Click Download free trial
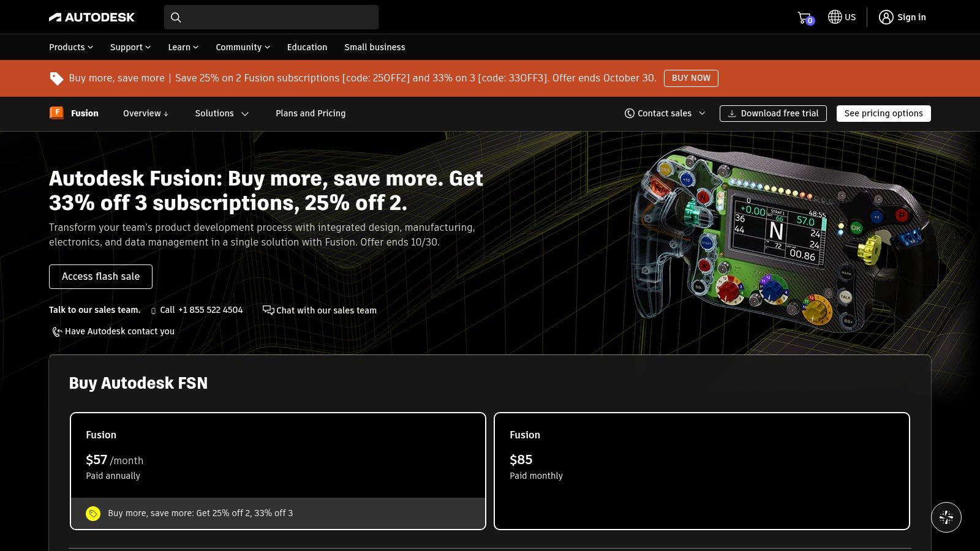The image size is (980, 551). (x=773, y=113)
